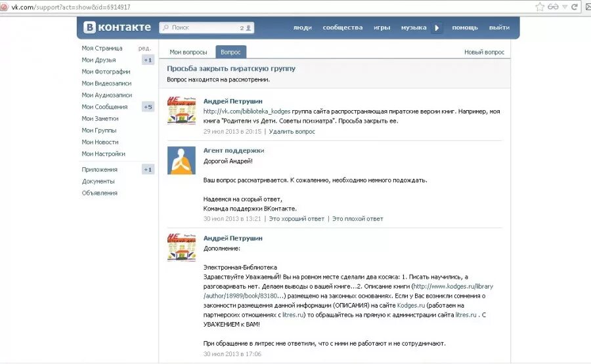Open the vk.com/biblioteka_kodges link
The image size is (591, 364).
(x=246, y=111)
